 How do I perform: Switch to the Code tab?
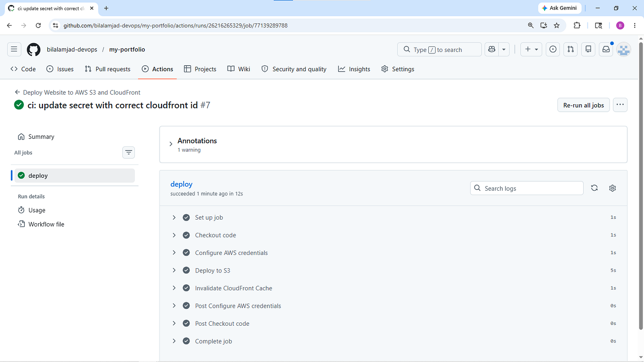click(x=23, y=69)
